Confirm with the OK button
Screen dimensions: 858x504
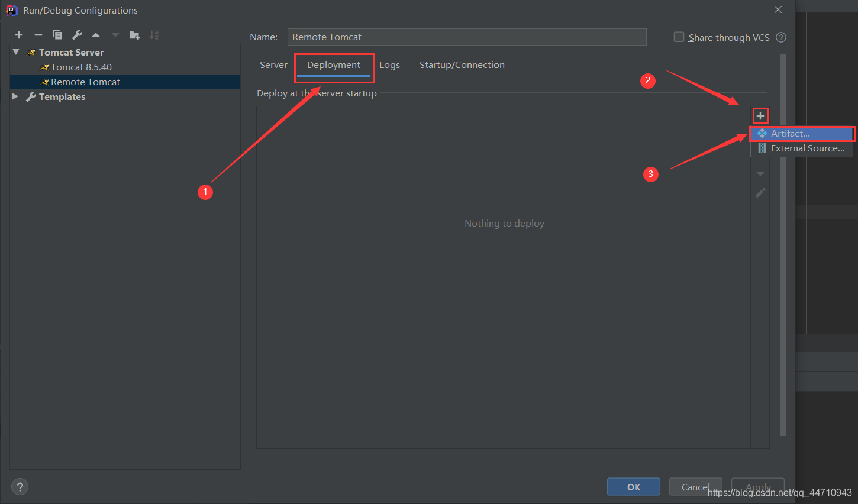pyautogui.click(x=634, y=487)
